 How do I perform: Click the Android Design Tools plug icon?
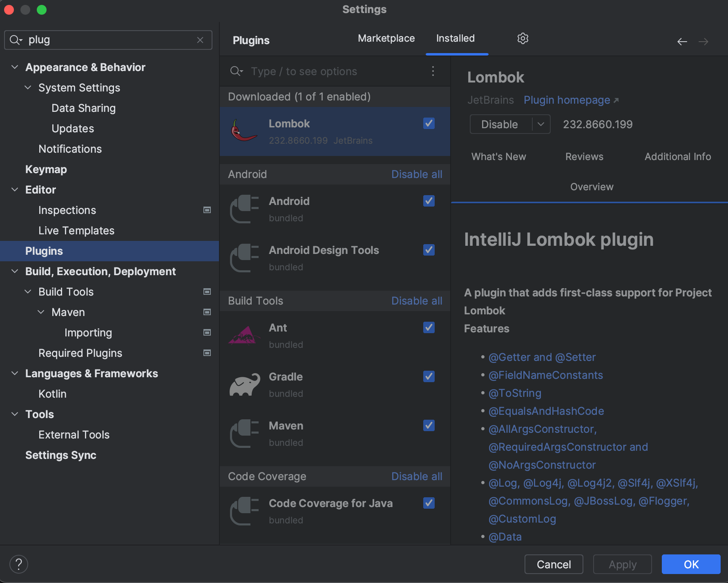coord(244,258)
